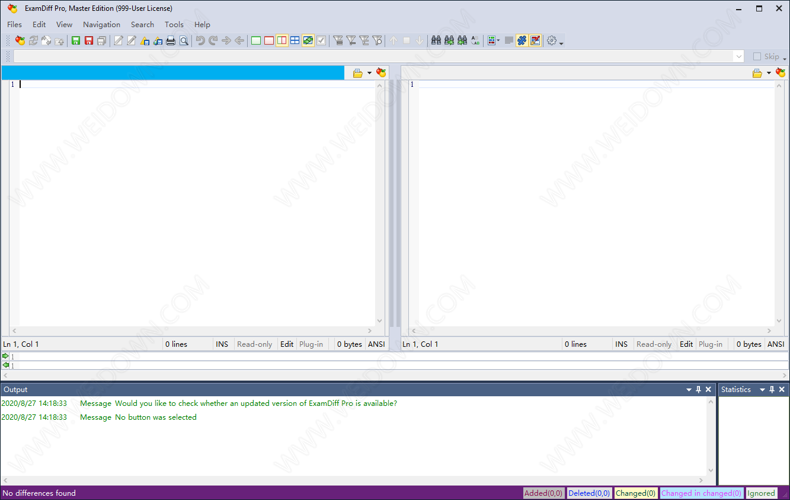Viewport: 790px width, 500px height.
Task: Click the Output panel vertical scrollbar
Action: [711, 436]
